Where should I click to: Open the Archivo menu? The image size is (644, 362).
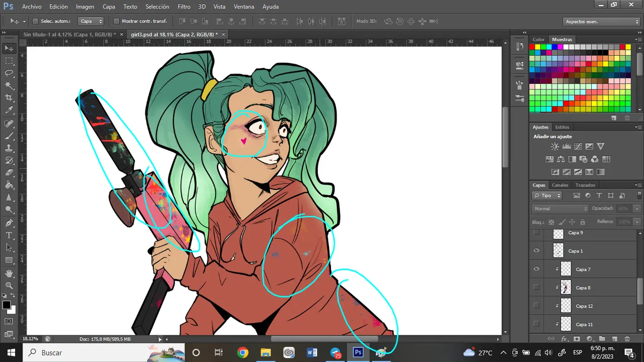32,7
